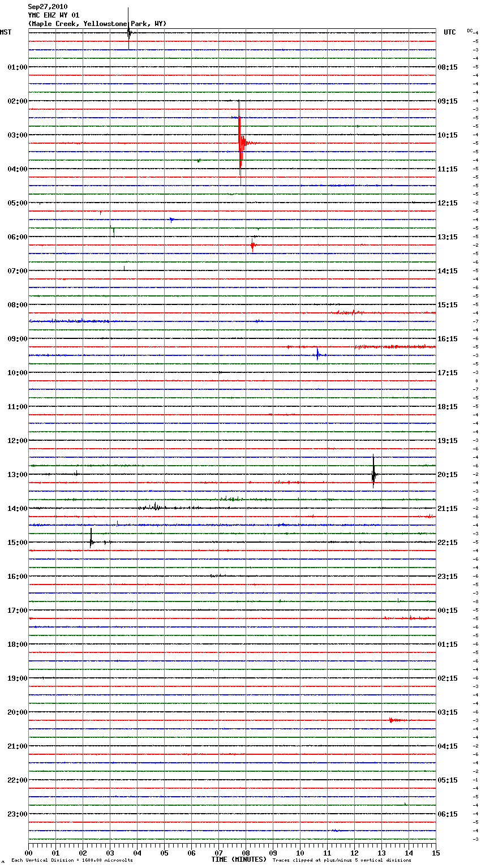Select the 04:00 MST row label
This screenshot has height=868, width=481.
pos(17,169)
